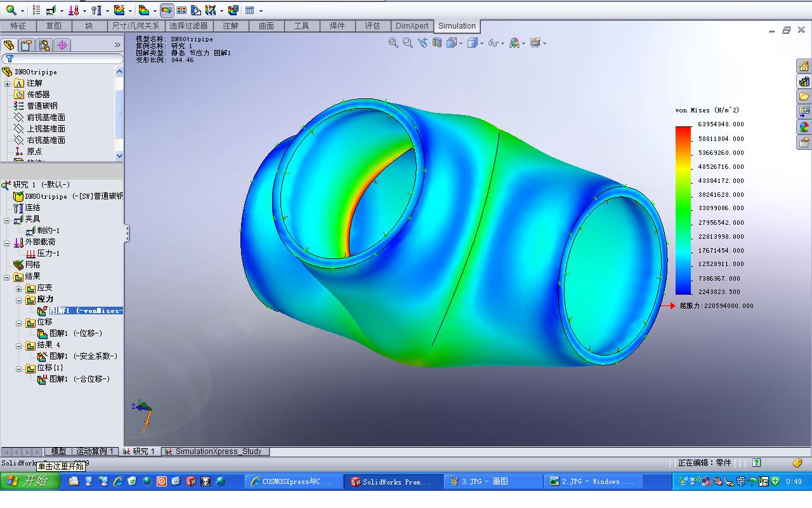Click Zoom to Fit icon in viewport toolbar
Screen dimensions: 812x508
393,43
